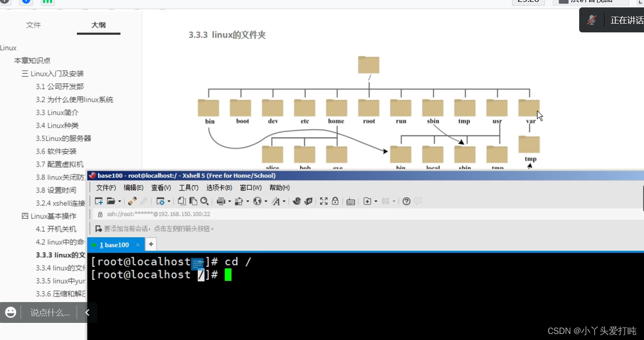Go to outline item 3.2 为什么使用linux系统
Image resolution: width=644 pixels, height=340 pixels.
75,99
